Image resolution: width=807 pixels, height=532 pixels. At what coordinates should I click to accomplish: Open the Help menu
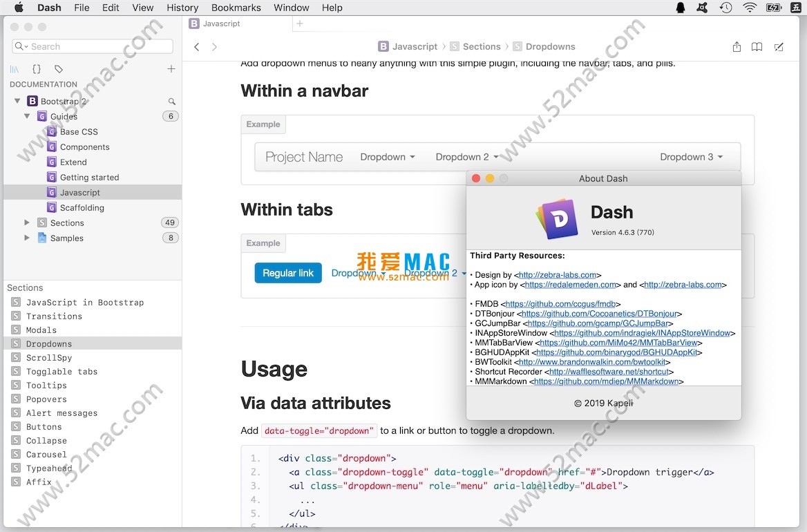point(332,8)
